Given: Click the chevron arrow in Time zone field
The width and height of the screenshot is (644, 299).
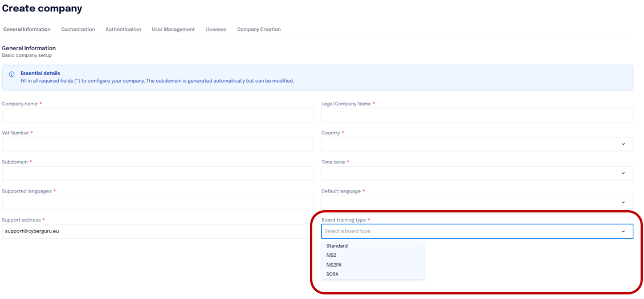Looking at the screenshot, I should [623, 173].
